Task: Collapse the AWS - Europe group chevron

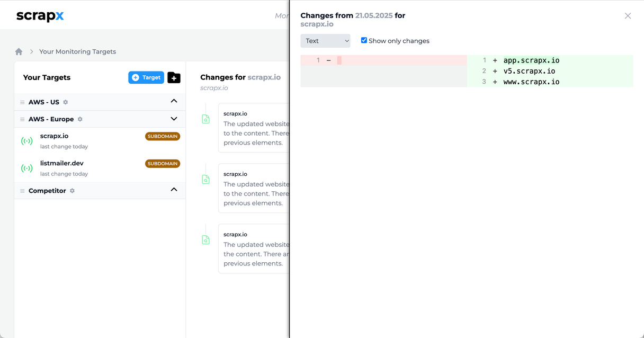Action: pos(174,119)
